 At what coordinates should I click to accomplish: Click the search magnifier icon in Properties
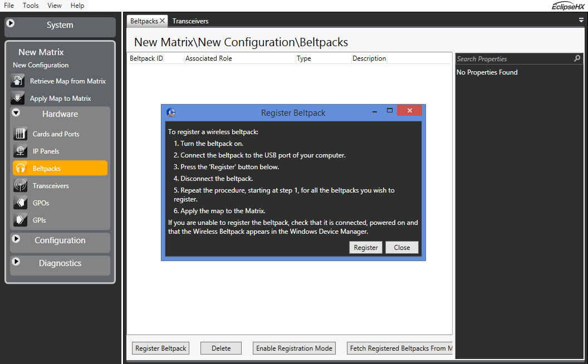click(577, 58)
